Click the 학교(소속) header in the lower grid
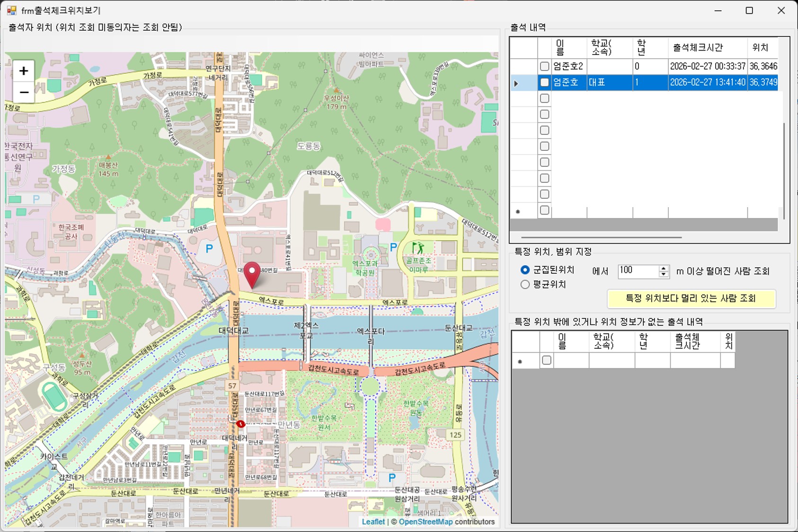The height and width of the screenshot is (532, 798). click(612, 341)
